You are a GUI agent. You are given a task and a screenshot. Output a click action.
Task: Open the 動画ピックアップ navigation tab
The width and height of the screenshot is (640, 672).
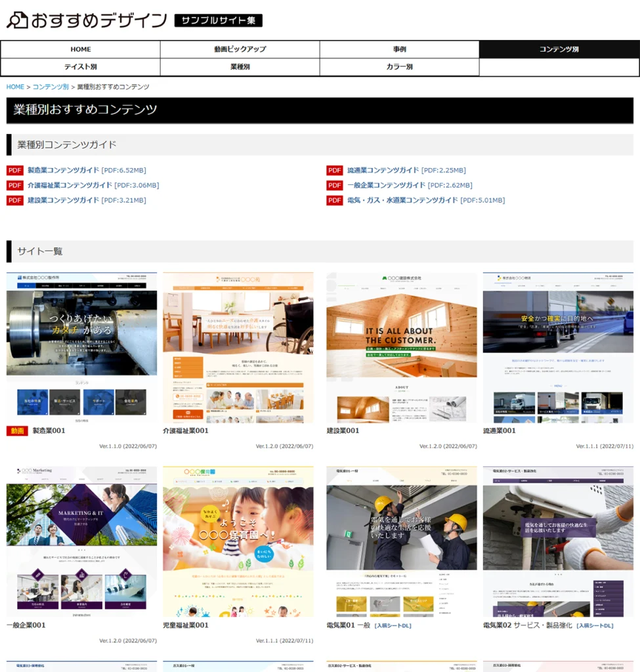coord(240,49)
